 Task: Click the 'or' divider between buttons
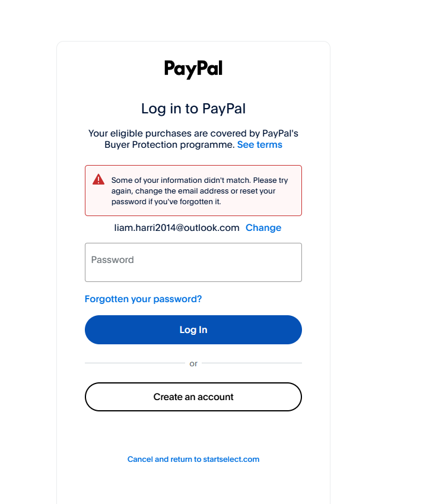[193, 363]
